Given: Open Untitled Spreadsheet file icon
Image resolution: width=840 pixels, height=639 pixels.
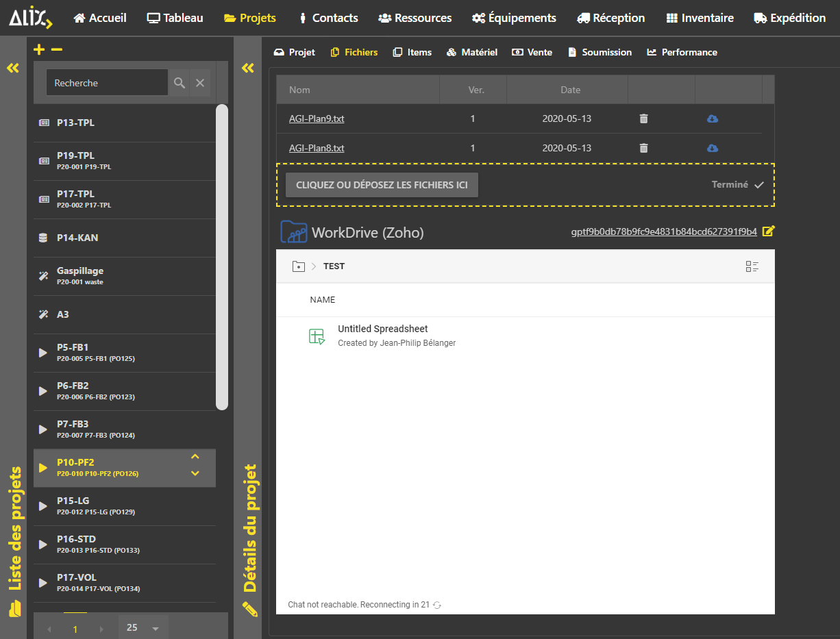Looking at the screenshot, I should pyautogui.click(x=317, y=336).
